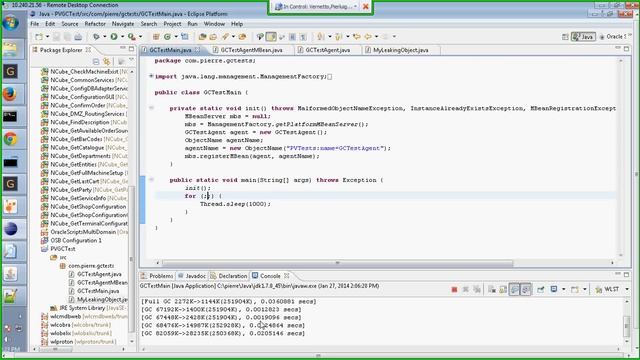Viewport: 640px width, 360px height.
Task: Select the PVGCTest project
Action: tap(63, 249)
